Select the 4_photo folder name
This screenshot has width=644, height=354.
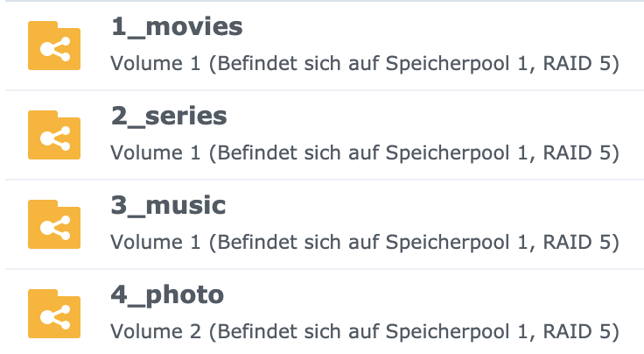[167, 295]
